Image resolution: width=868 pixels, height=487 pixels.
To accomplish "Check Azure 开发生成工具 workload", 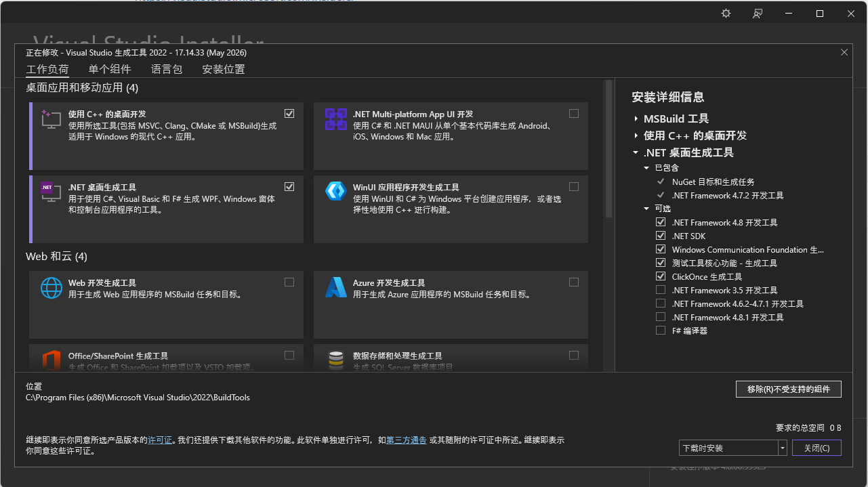I will [574, 282].
